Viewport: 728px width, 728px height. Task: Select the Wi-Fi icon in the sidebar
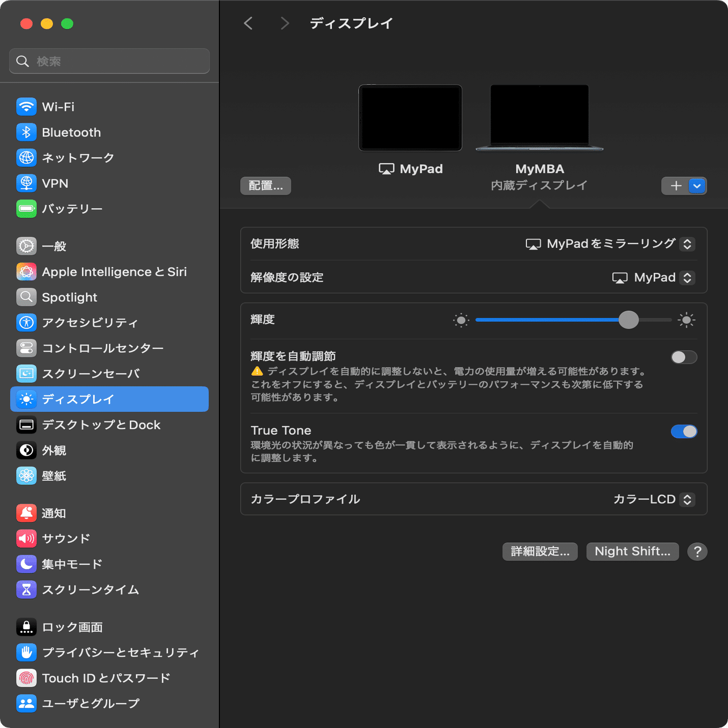pyautogui.click(x=26, y=106)
